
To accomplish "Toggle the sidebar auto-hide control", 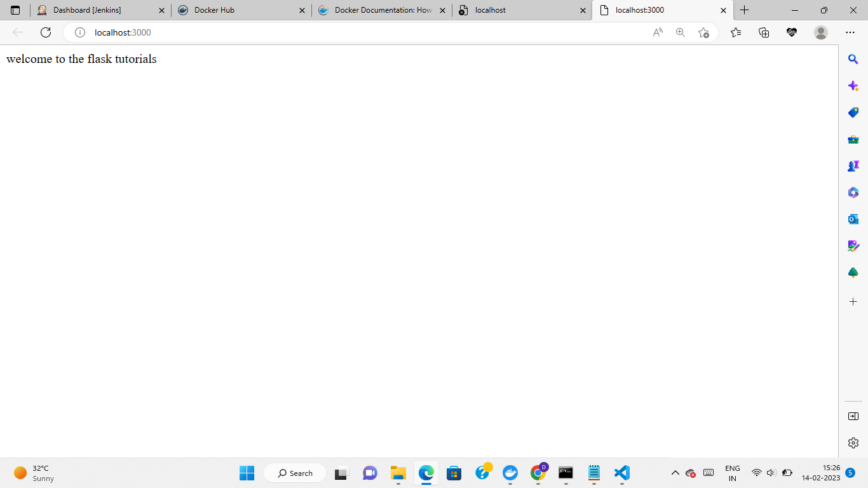I will coord(853,416).
